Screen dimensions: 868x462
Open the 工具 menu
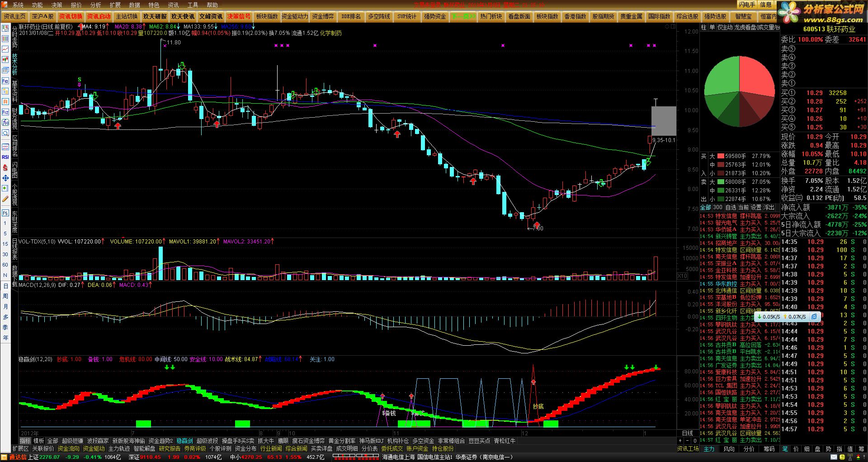(x=193, y=5)
